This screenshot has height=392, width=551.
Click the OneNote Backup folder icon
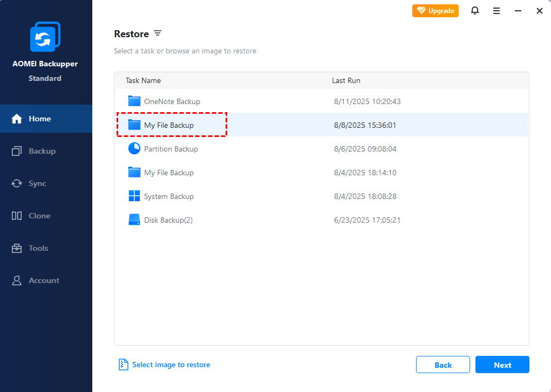pos(134,101)
